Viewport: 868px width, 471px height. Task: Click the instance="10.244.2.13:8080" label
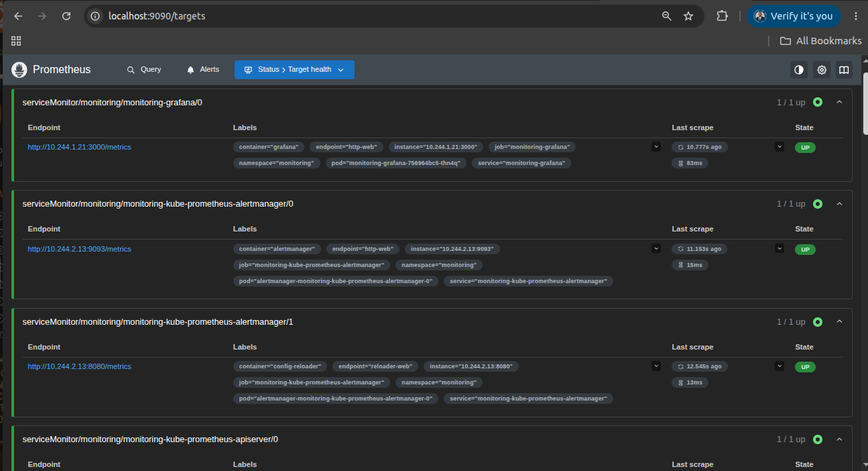pyautogui.click(x=471, y=366)
